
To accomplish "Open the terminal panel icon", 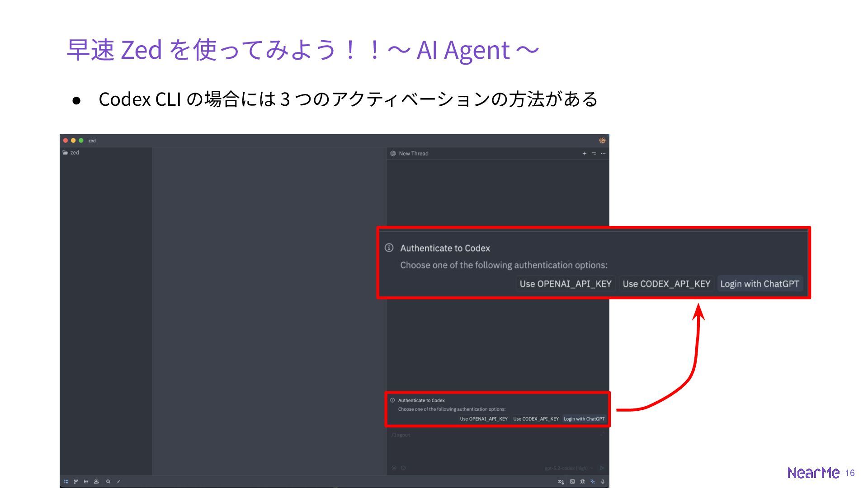I will pos(572,482).
